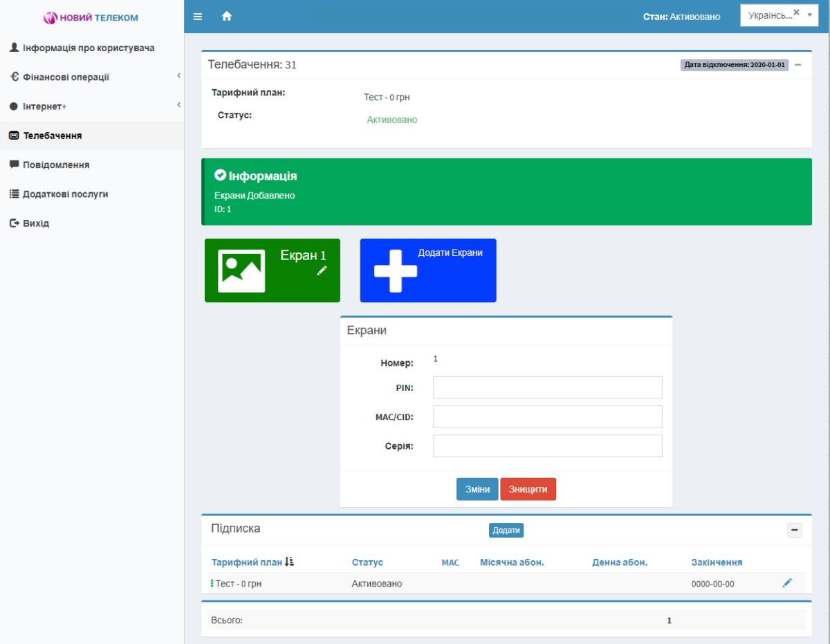
Task: Toggle the hamburger sidebar menu icon
Action: click(198, 17)
